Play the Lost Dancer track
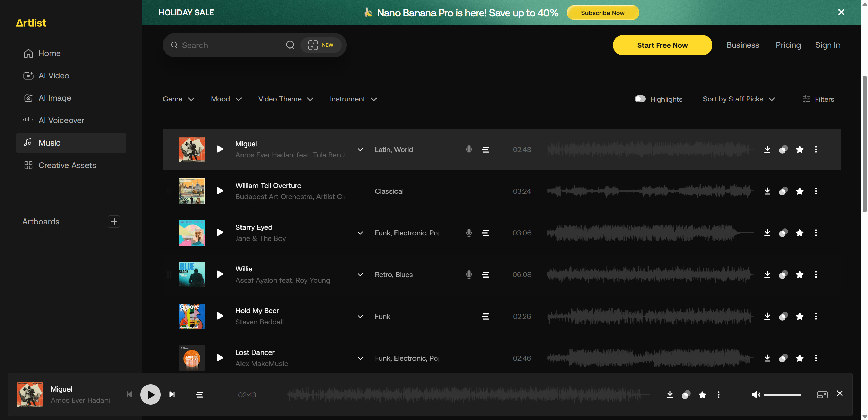 220,358
